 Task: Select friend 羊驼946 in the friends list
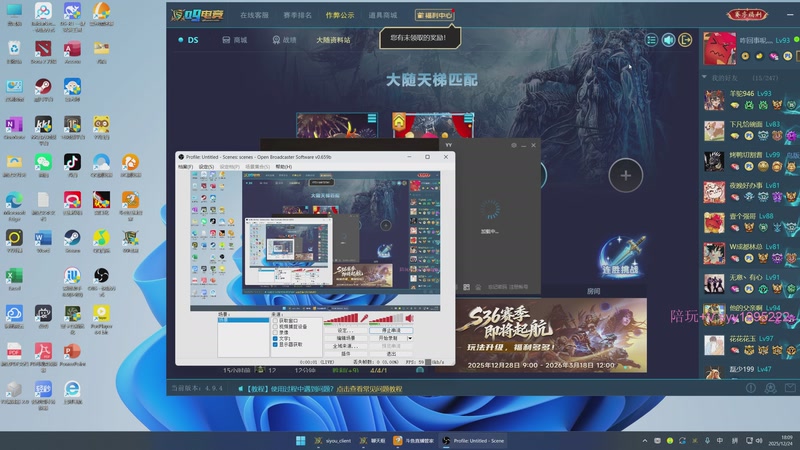tap(749, 100)
